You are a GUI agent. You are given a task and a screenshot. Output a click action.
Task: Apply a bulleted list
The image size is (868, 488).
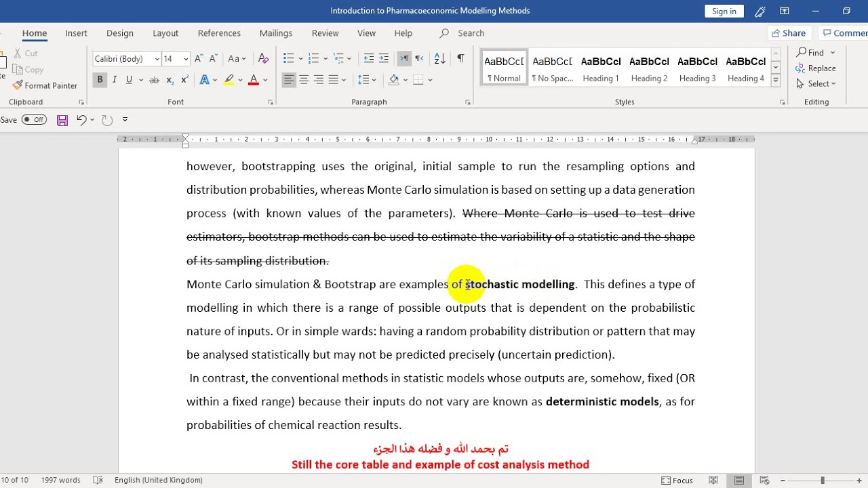pyautogui.click(x=289, y=59)
